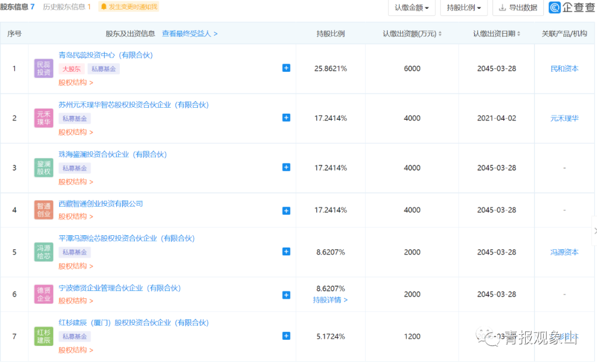This screenshot has height=364, width=597.
Task: Click the 企查查 logo icon
Action: [x=554, y=7]
